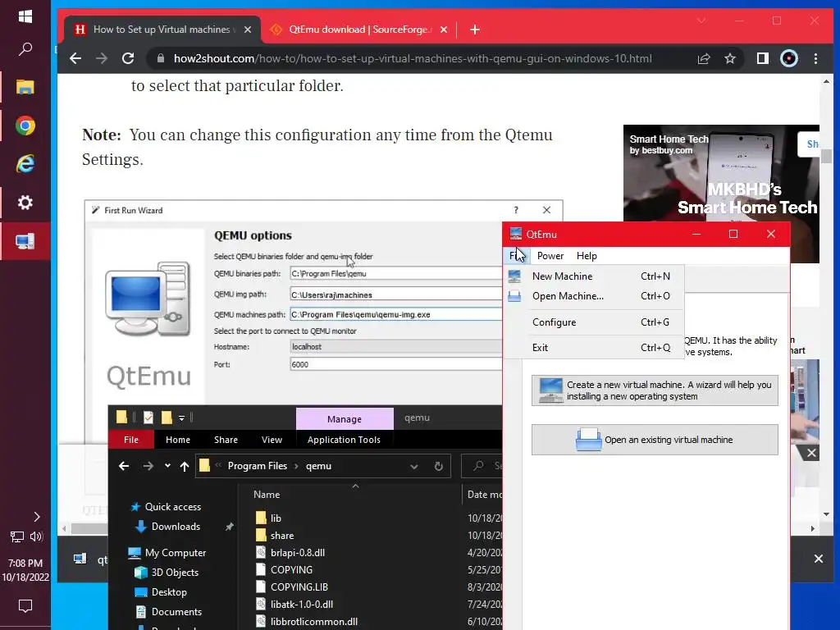Screen dimensions: 840x630
Task: Refresh the qemu folder view
Action: click(x=438, y=466)
